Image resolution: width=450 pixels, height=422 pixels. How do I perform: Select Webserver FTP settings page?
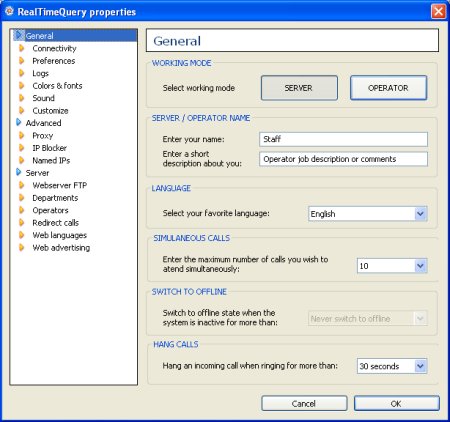coord(60,185)
